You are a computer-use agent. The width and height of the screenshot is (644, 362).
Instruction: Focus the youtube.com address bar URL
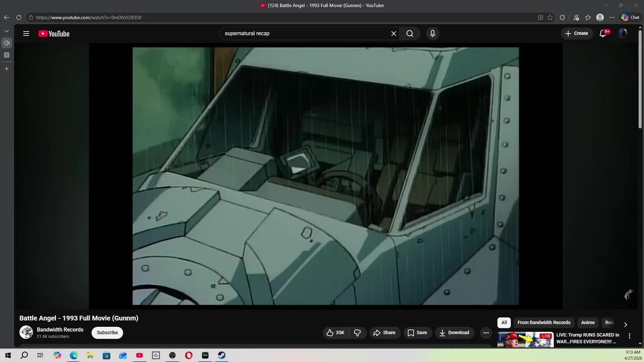89,18
